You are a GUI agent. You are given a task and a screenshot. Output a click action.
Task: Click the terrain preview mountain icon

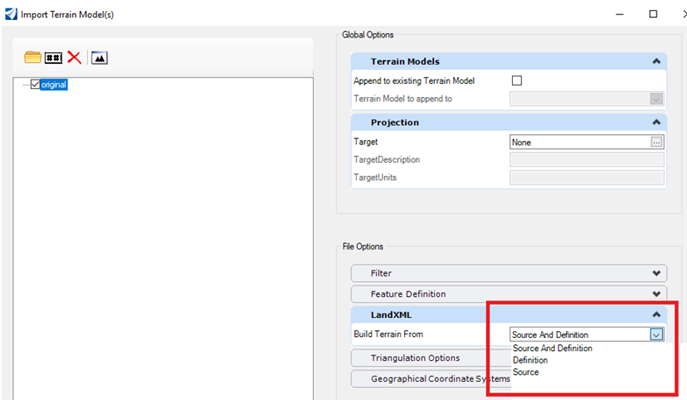99,57
